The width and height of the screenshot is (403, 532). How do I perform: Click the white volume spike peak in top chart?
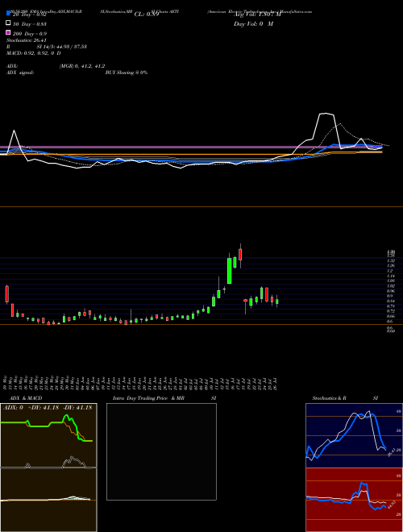point(326,114)
